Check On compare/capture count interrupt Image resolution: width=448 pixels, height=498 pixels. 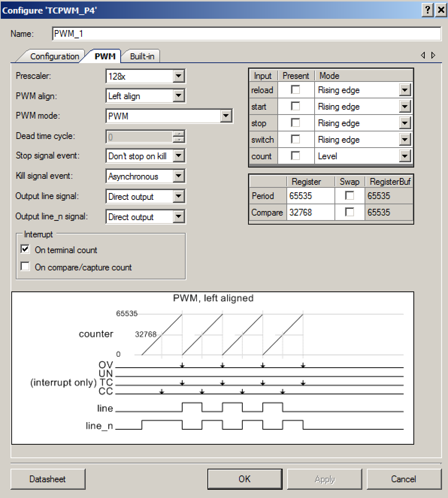[x=25, y=266]
